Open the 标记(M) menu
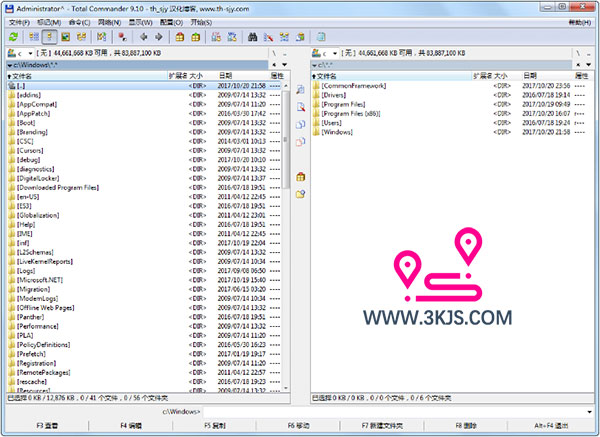 tap(49, 23)
